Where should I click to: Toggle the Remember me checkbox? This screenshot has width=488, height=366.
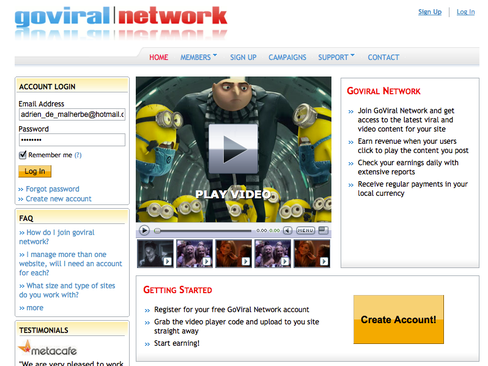point(22,155)
